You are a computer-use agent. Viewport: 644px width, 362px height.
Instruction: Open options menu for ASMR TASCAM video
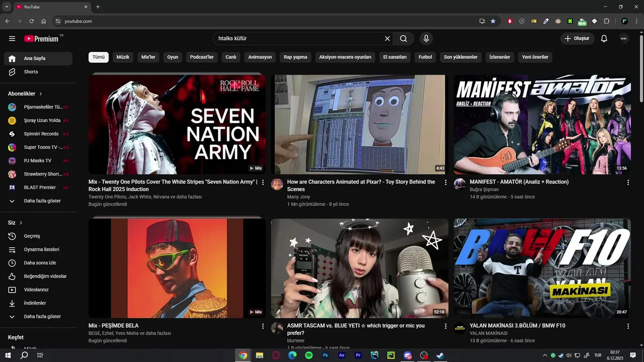click(x=445, y=326)
